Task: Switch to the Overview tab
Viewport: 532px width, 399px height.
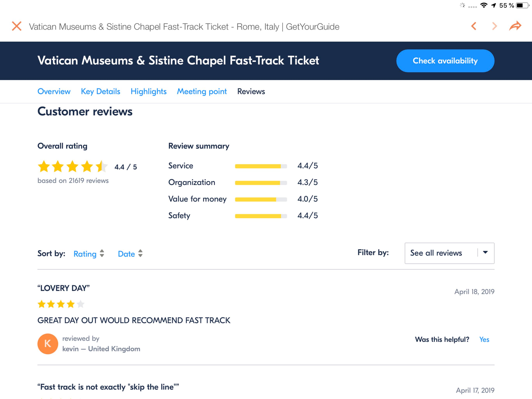Action: (54, 91)
